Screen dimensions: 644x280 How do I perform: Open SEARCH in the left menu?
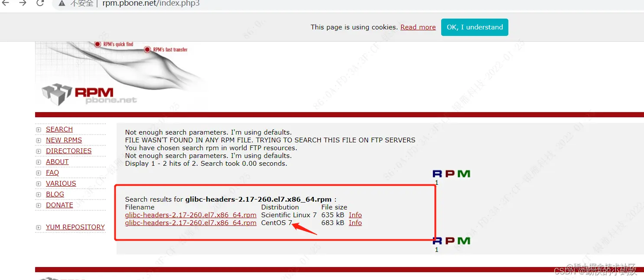[x=59, y=129]
